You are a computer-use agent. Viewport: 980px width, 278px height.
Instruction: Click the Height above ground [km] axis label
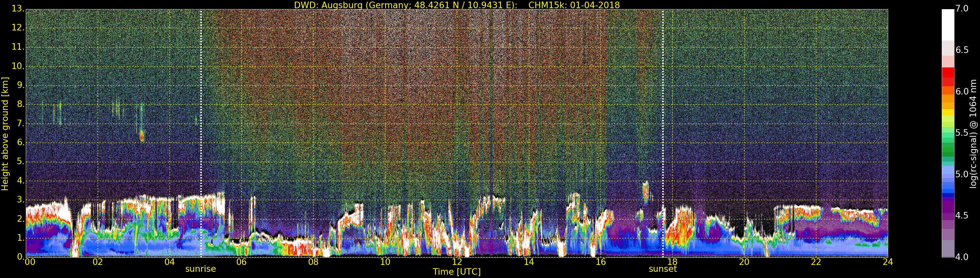[5, 133]
